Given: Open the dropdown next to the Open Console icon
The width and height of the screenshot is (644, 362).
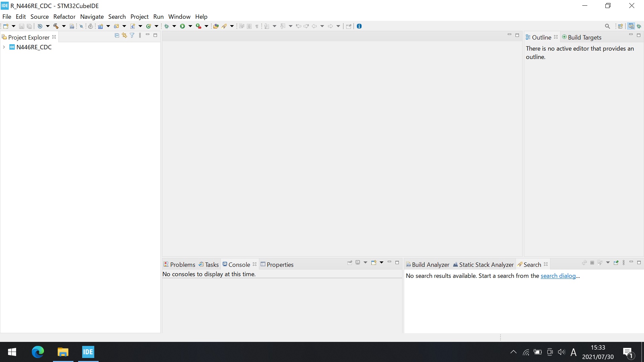Looking at the screenshot, I should [381, 262].
